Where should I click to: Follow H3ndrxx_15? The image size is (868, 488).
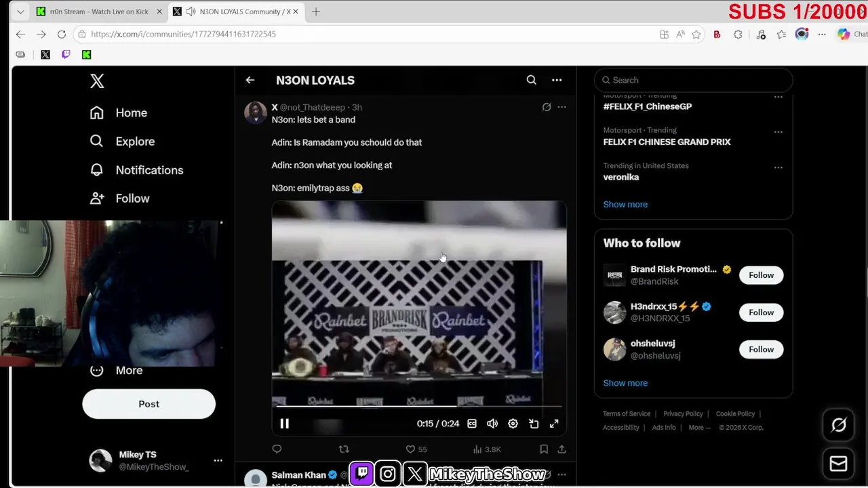(x=761, y=312)
